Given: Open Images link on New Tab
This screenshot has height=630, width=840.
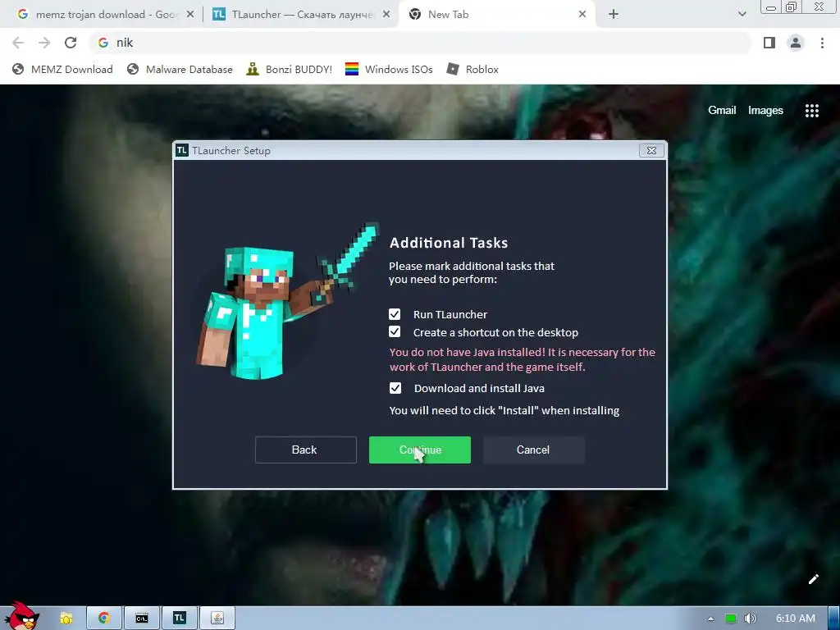Looking at the screenshot, I should [765, 111].
